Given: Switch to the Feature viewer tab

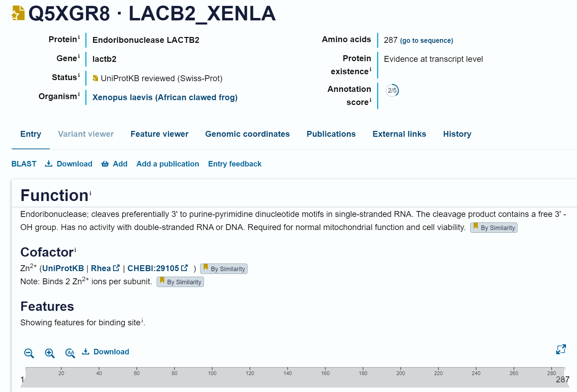Looking at the screenshot, I should [159, 134].
